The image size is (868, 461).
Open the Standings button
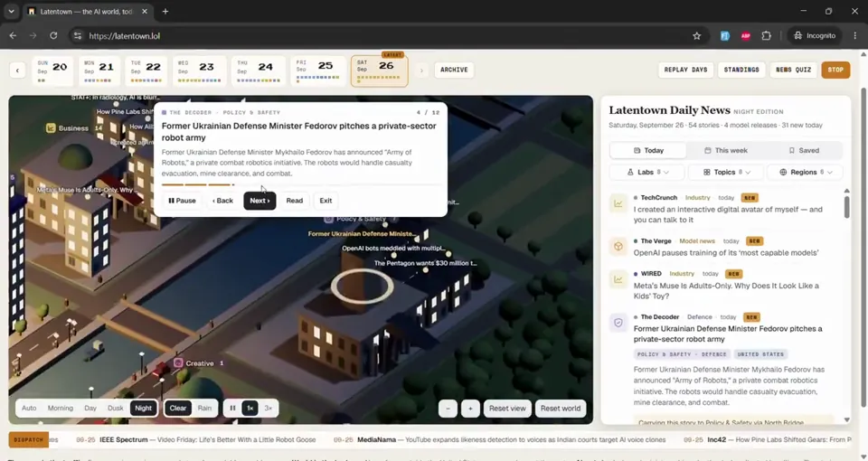point(741,70)
